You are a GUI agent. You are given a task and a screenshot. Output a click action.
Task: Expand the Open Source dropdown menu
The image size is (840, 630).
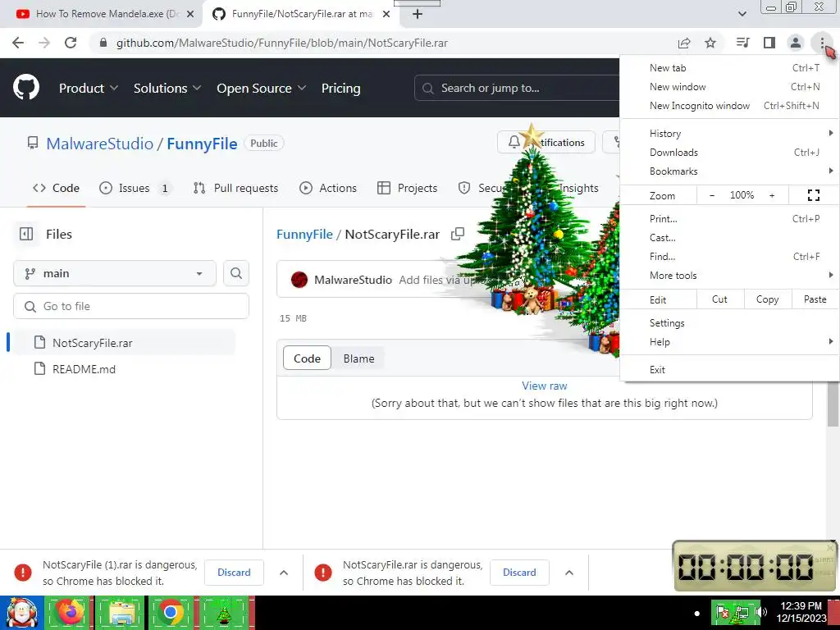tap(262, 88)
